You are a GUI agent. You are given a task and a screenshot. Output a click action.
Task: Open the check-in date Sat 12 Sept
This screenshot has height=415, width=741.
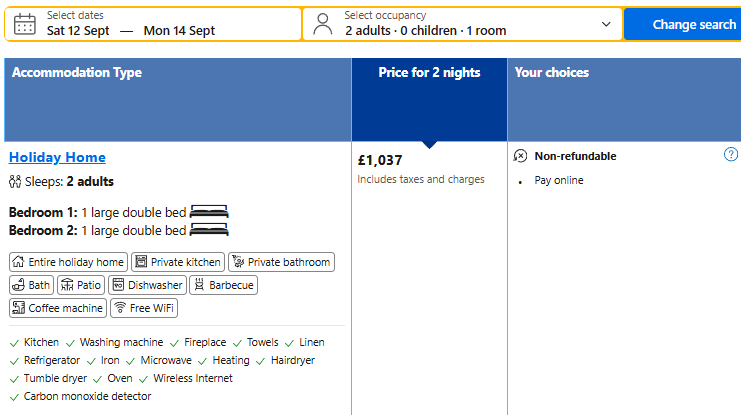(x=78, y=31)
